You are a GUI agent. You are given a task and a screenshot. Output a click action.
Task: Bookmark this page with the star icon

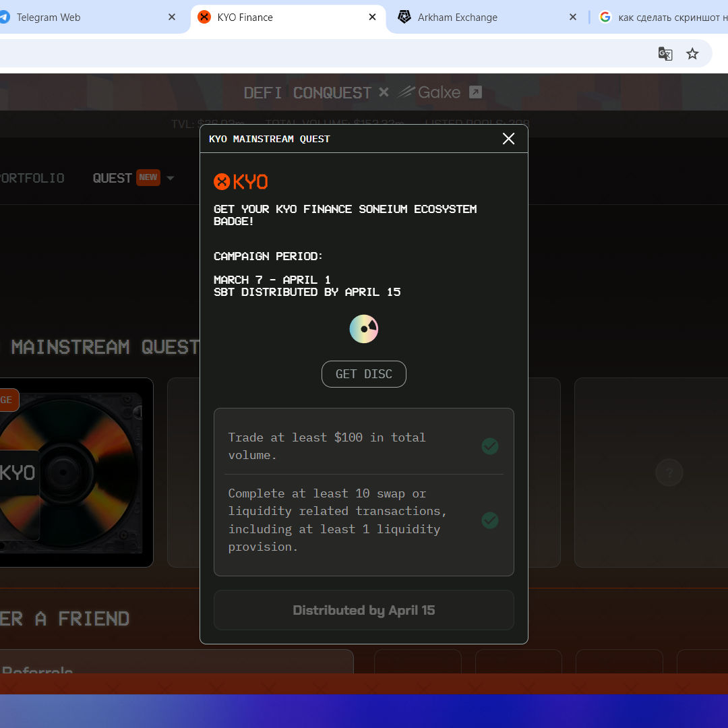pos(692,54)
